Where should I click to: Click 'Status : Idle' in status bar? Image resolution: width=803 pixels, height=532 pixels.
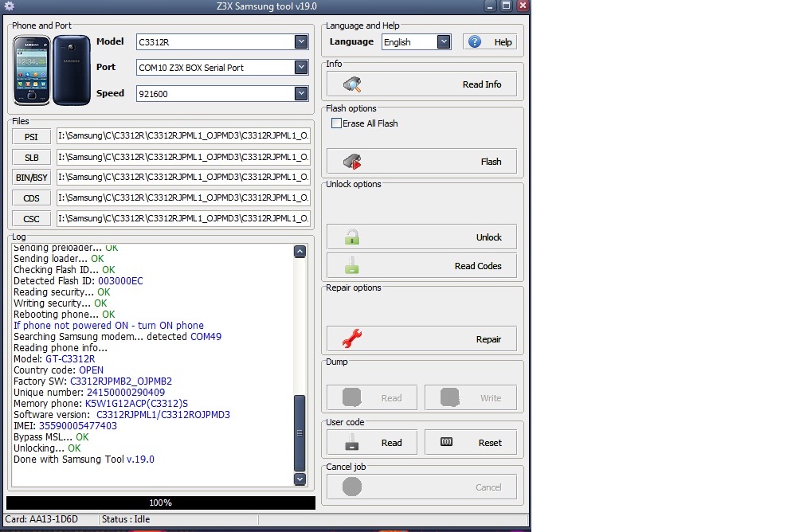click(x=126, y=519)
